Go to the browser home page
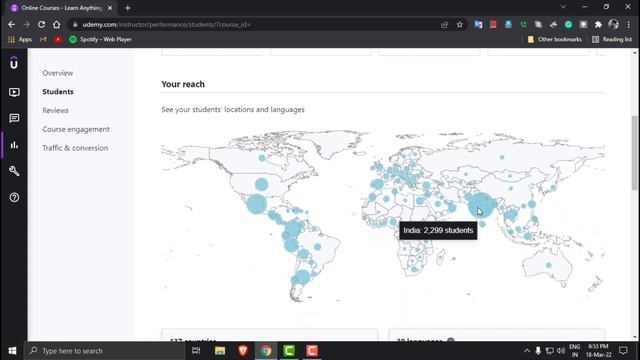The image size is (640, 360). 56,24
